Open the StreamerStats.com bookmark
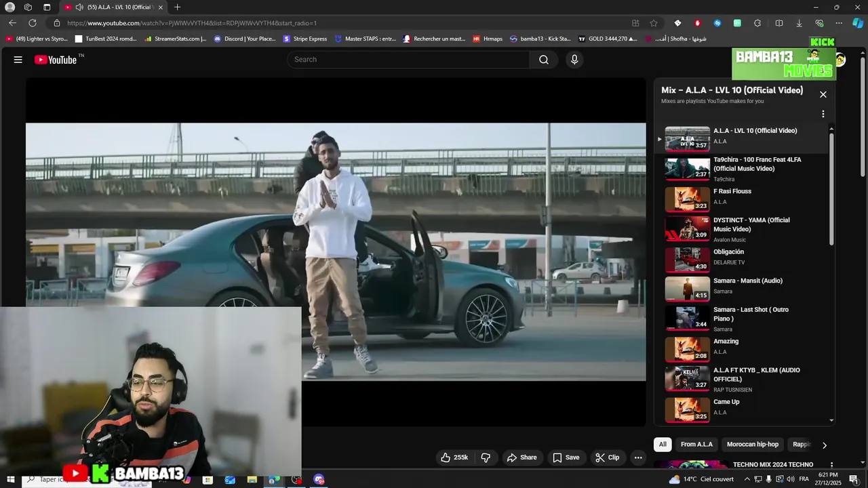 click(x=176, y=39)
